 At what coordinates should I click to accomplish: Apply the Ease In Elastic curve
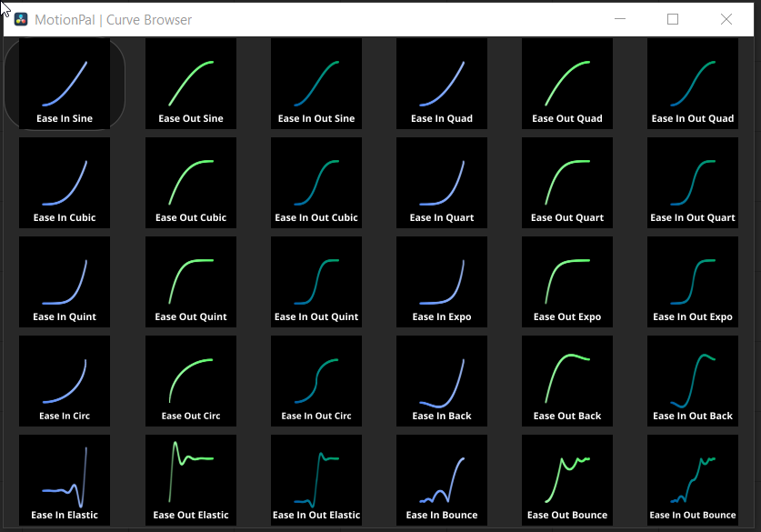[65, 480]
